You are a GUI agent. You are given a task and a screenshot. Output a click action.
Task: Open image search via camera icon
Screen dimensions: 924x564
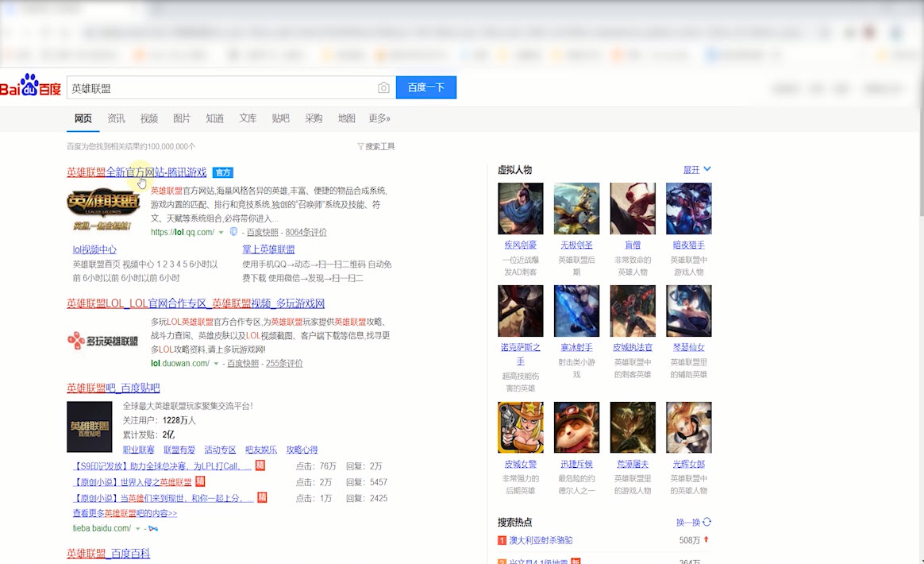[x=383, y=88]
